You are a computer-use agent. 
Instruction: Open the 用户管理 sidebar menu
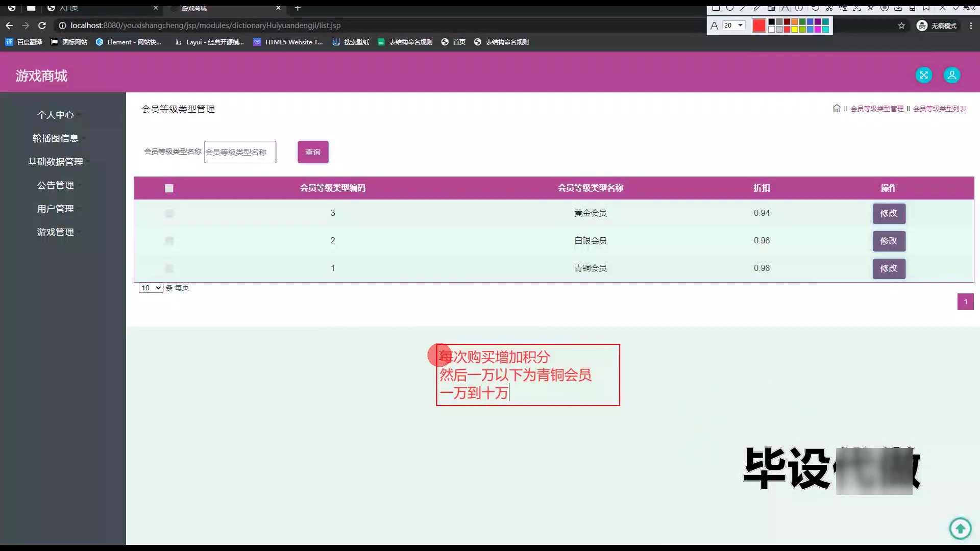pos(55,209)
